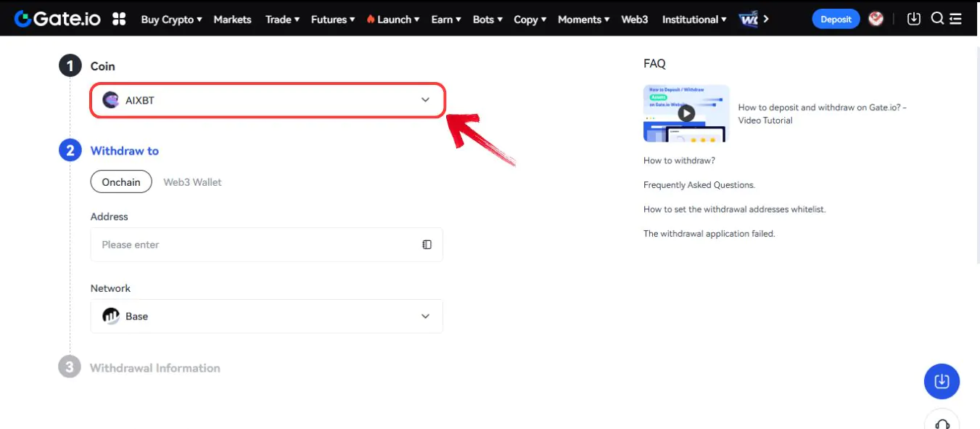Open the four-dot apps grid menu

coord(119,19)
